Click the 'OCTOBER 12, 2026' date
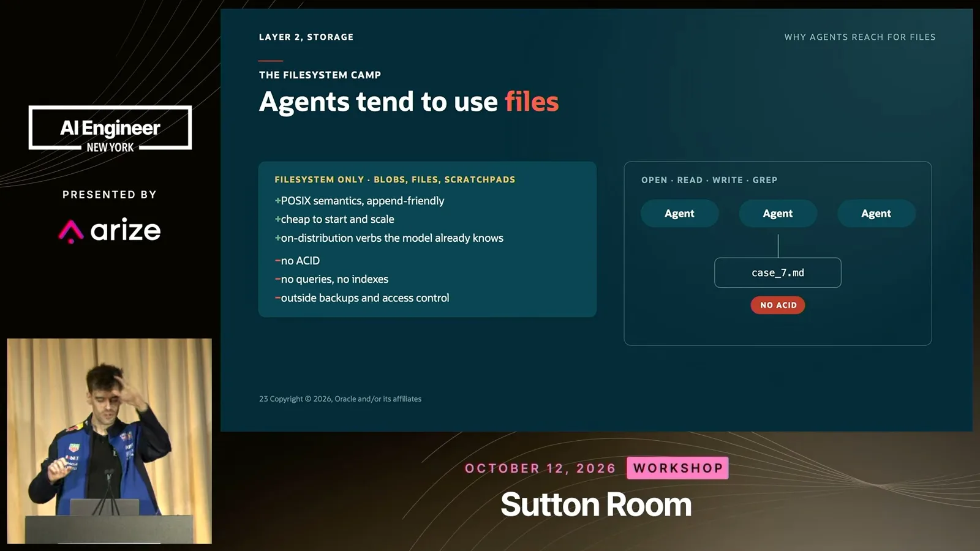This screenshot has width=980, height=551. (540, 468)
